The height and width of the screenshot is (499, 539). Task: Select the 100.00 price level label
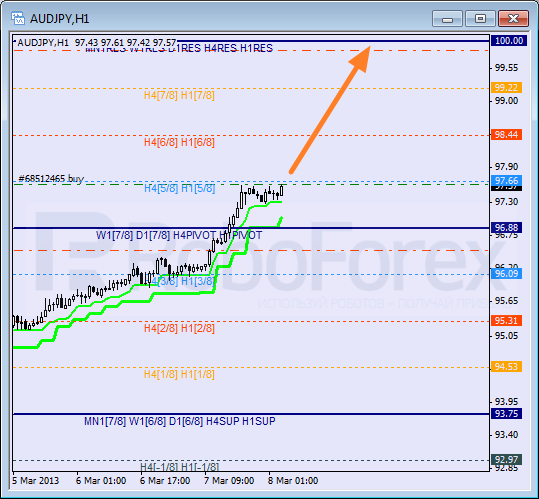[x=509, y=41]
